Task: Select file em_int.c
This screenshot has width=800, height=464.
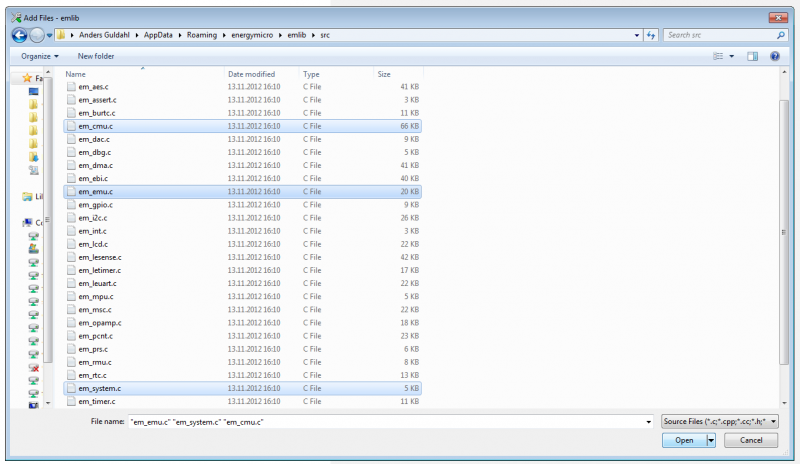Action: 242,231
